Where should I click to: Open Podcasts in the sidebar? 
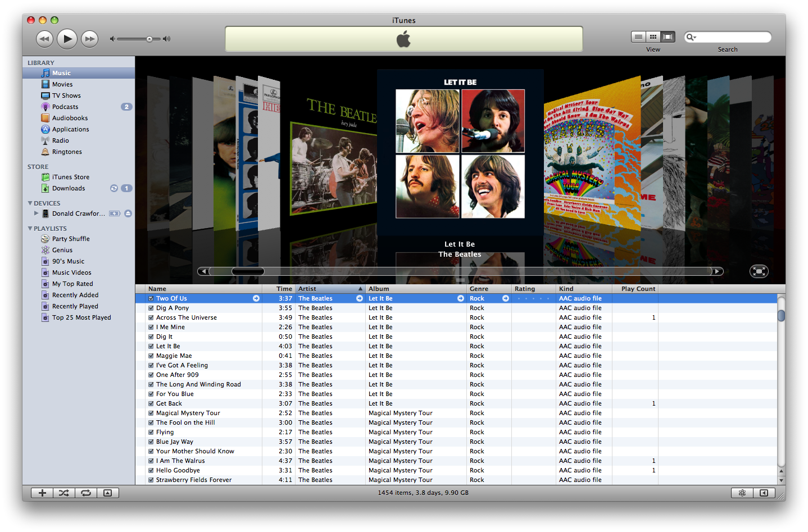click(79, 107)
